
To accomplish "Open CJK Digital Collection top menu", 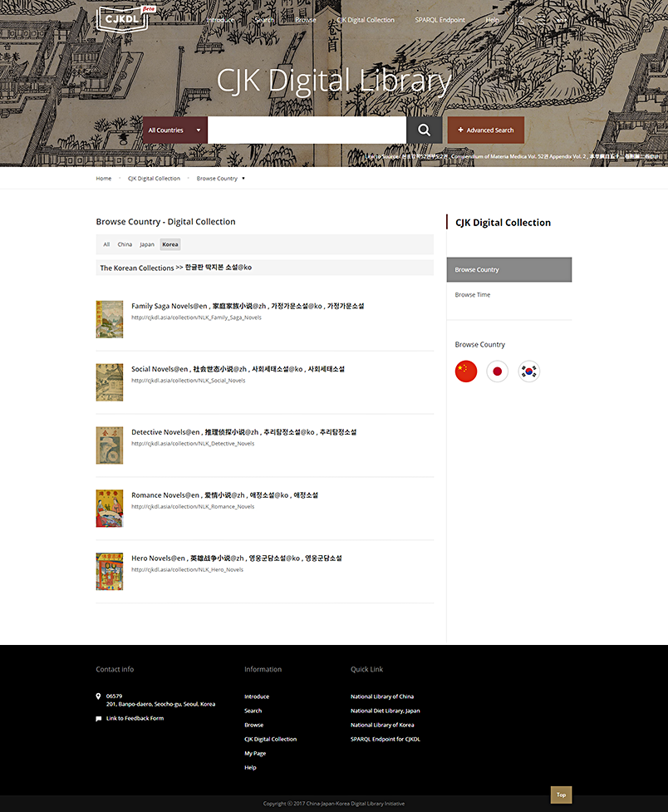I will (x=366, y=20).
